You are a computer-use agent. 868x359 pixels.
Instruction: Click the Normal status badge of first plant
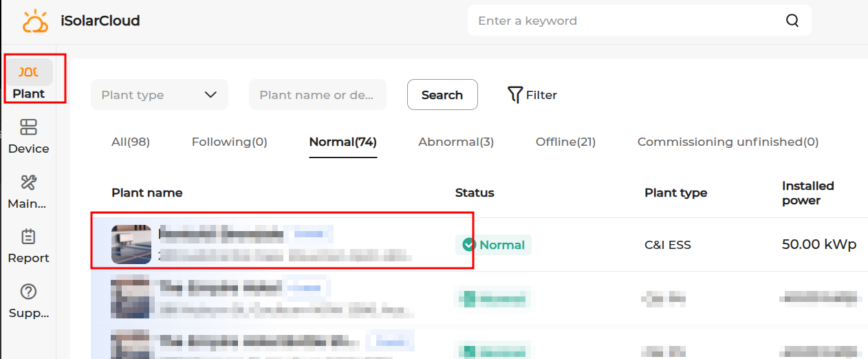[493, 245]
